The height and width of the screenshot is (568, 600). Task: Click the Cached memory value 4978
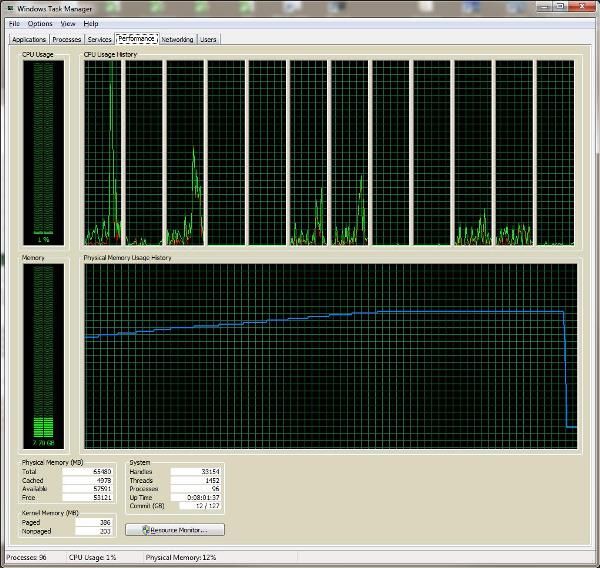point(87,480)
